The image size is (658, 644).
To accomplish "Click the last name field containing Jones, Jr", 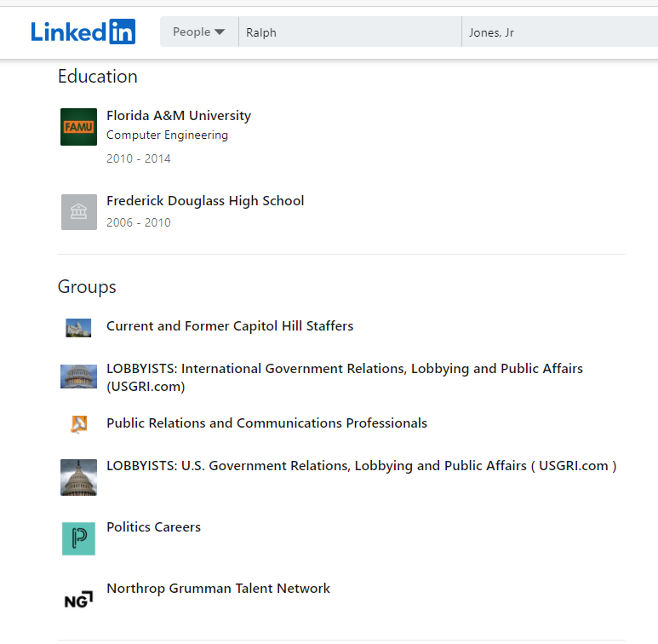I will click(560, 32).
